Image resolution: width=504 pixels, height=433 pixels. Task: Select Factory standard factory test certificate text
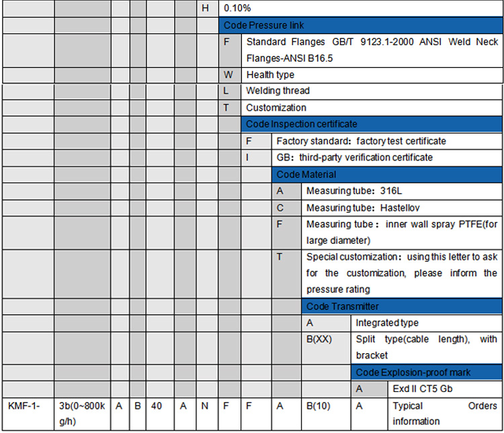pyautogui.click(x=361, y=141)
